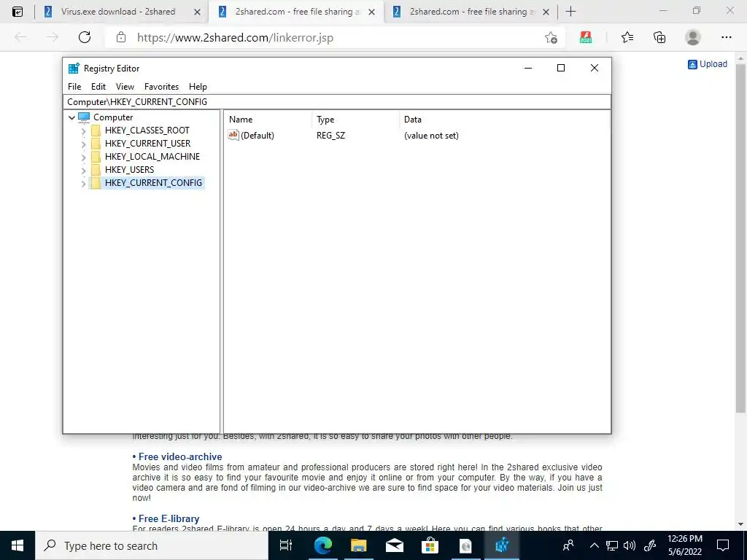Click the HKEY_LOCAL_MACHINE folder icon
This screenshot has height=560, width=747.
(x=96, y=157)
